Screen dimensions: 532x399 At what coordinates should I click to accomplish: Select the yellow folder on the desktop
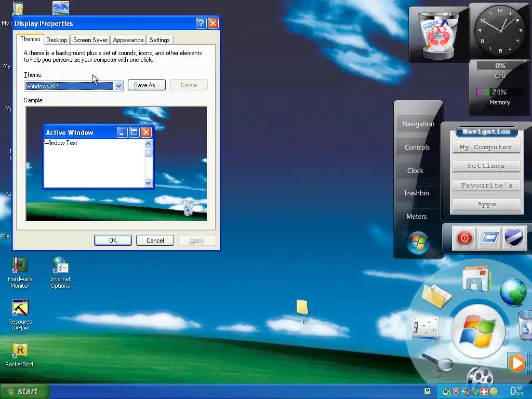point(302,307)
